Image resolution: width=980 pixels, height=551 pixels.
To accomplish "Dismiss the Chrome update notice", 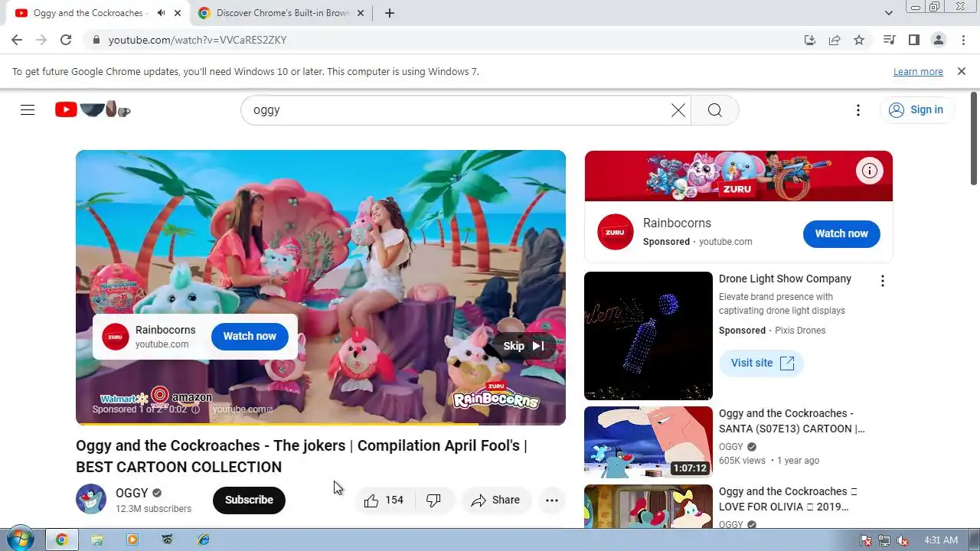I will pyautogui.click(x=962, y=71).
